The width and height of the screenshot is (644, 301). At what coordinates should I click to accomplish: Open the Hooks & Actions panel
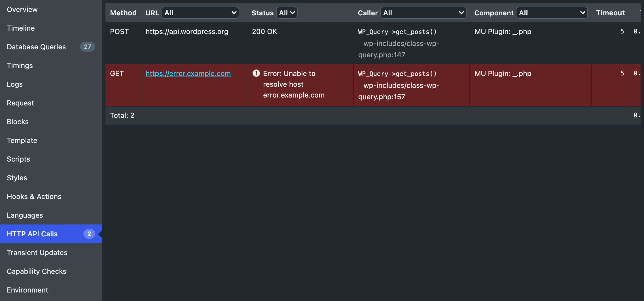tap(34, 196)
